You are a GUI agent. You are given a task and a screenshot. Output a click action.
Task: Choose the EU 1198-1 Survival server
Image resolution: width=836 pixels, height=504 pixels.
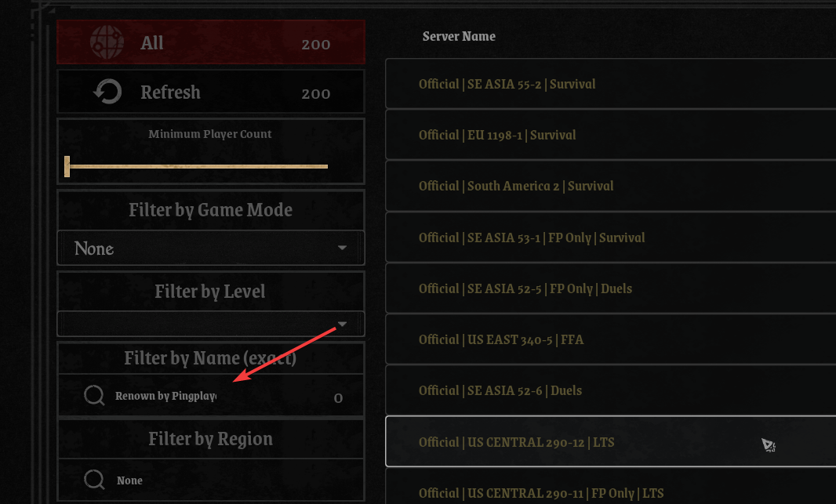point(497,135)
